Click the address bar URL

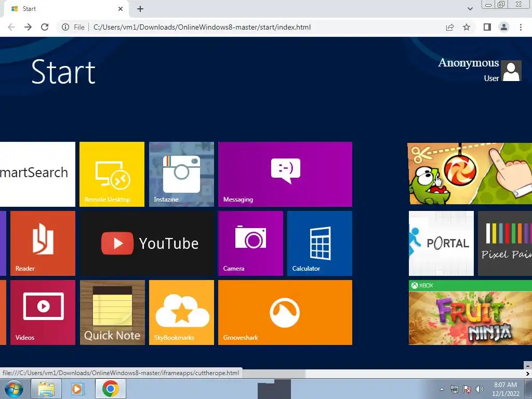pyautogui.click(x=202, y=27)
